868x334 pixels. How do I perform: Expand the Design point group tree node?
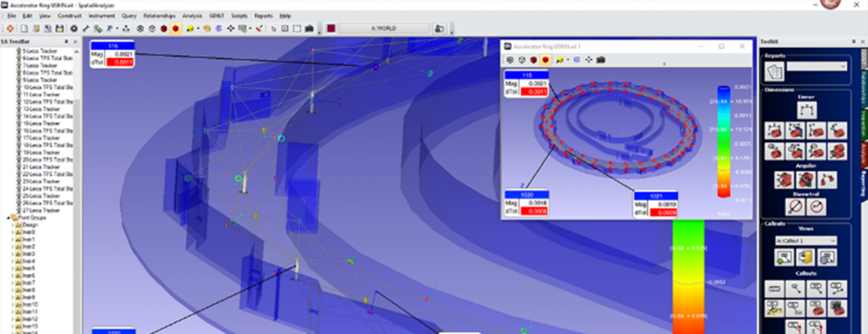pos(13,224)
